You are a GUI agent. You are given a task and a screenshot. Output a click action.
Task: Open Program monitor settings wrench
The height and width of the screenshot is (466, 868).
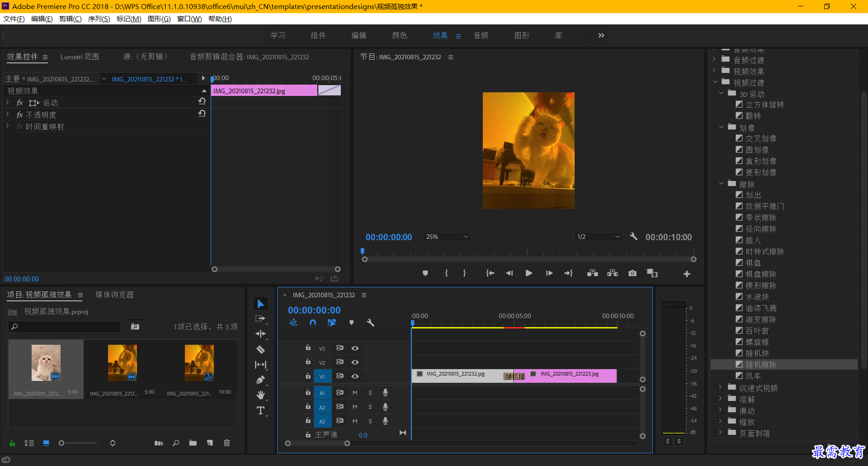633,237
